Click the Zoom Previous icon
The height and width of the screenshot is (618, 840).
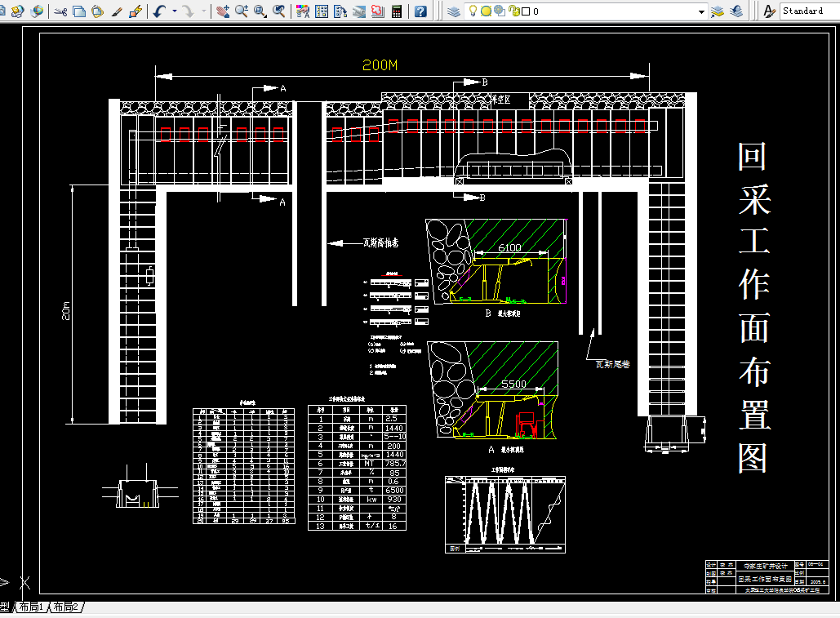[279, 11]
